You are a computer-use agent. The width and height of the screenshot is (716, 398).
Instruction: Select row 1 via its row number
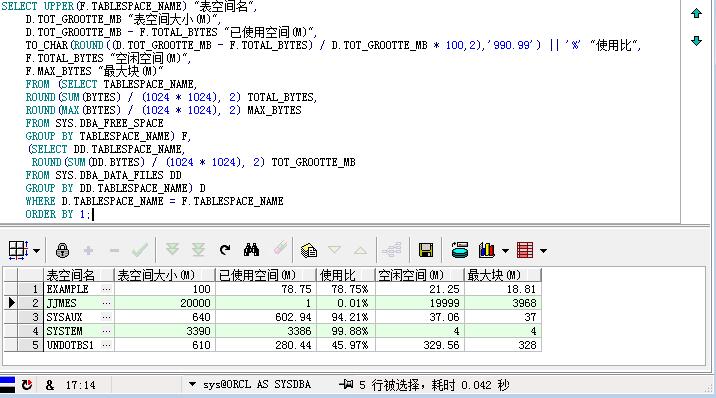click(31, 289)
